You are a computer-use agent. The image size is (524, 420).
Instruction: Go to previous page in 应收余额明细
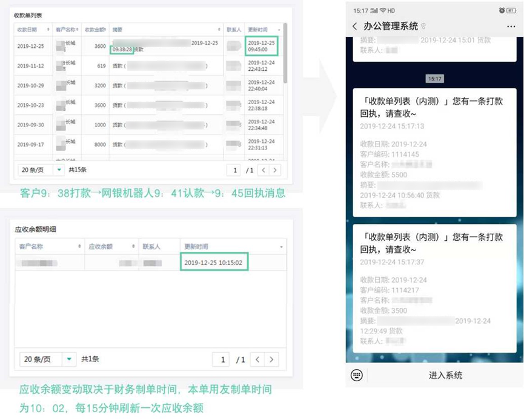(x=257, y=359)
